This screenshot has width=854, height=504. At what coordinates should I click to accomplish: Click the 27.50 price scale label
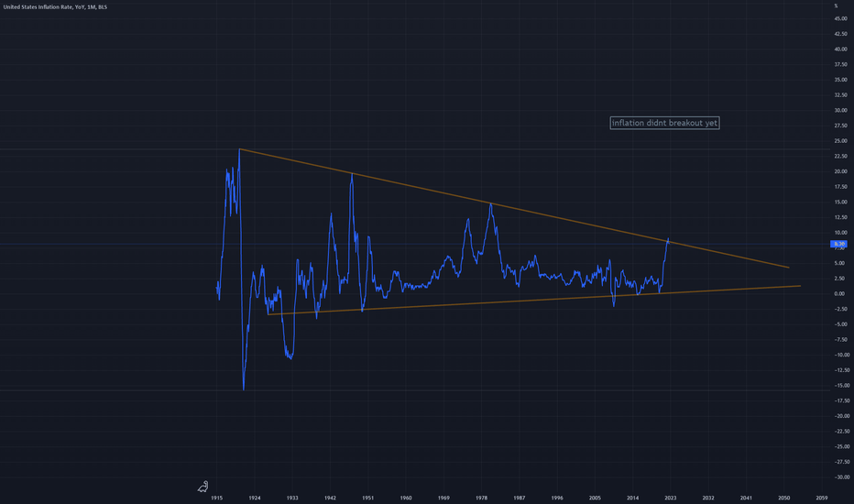[x=840, y=126]
